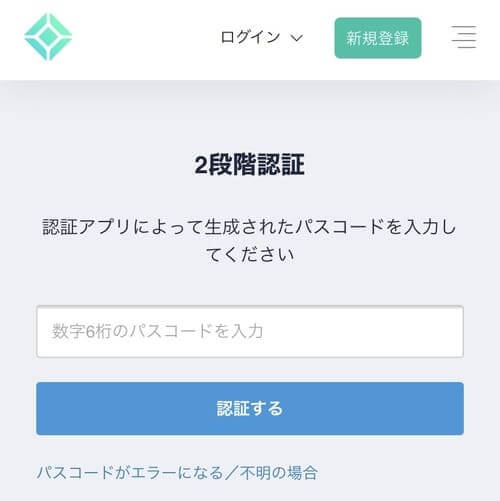This screenshot has height=501, width=500.
Task: Expand the ログイン dropdown chevron
Action: coord(296,38)
